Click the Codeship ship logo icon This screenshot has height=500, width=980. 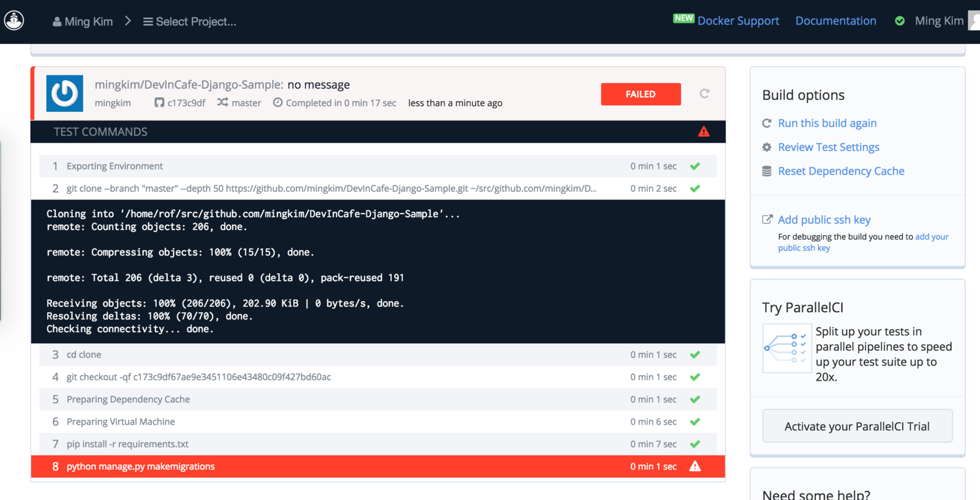click(x=14, y=20)
